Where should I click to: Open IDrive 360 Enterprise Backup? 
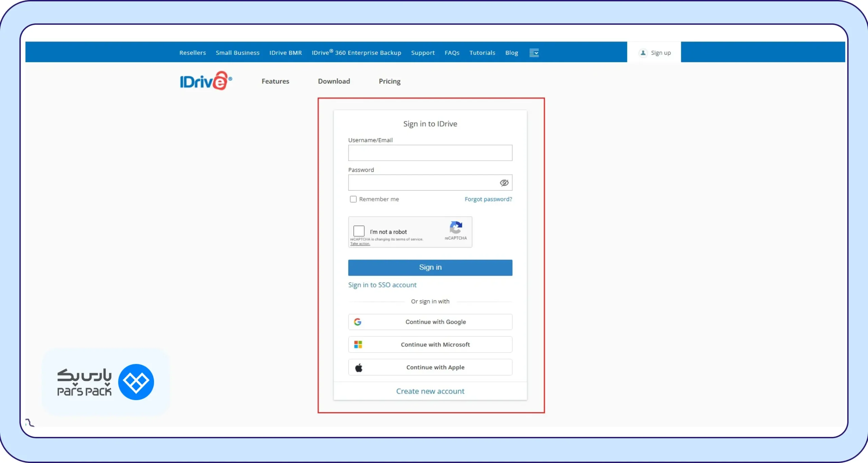coord(356,52)
